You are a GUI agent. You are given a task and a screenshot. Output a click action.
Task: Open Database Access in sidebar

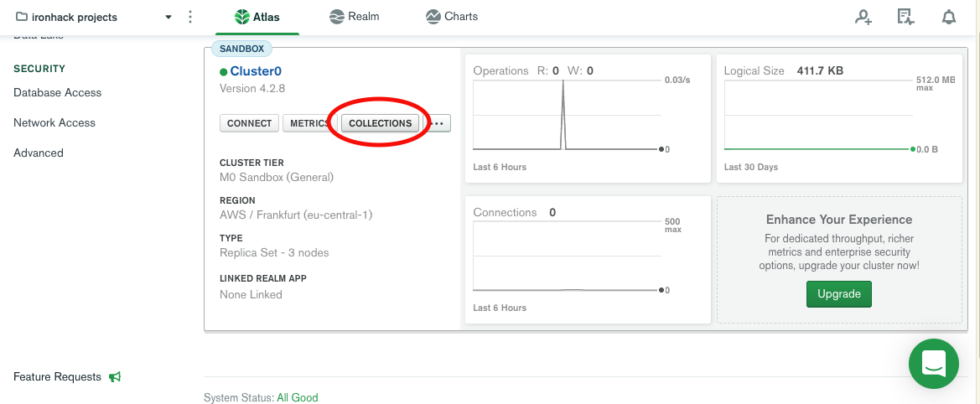pyautogui.click(x=58, y=92)
